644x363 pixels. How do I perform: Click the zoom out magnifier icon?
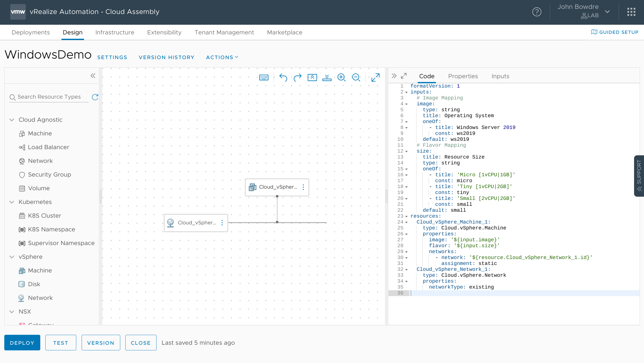pos(356,78)
